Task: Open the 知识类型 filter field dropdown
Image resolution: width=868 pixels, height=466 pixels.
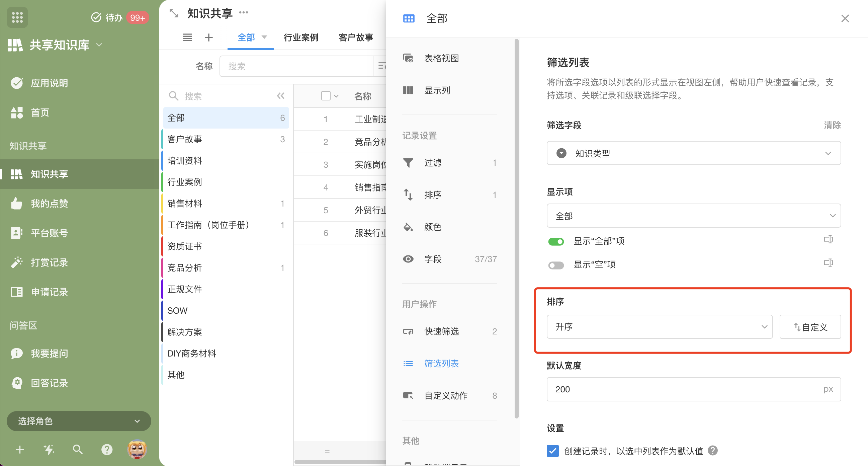Action: (693, 153)
